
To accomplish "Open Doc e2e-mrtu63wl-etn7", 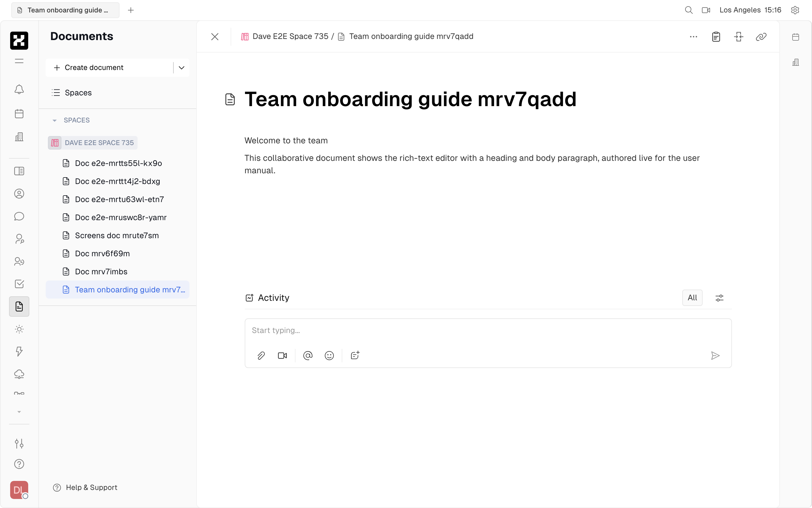I will pyautogui.click(x=118, y=200).
